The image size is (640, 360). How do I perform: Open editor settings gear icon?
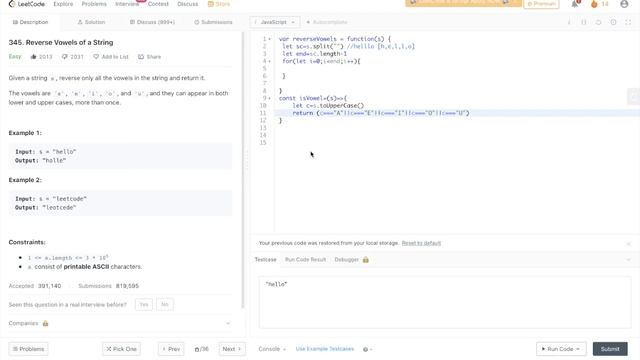click(x=613, y=22)
